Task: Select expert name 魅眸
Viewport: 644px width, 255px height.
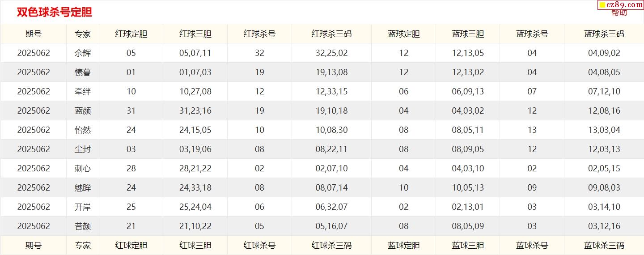Action: [83, 188]
